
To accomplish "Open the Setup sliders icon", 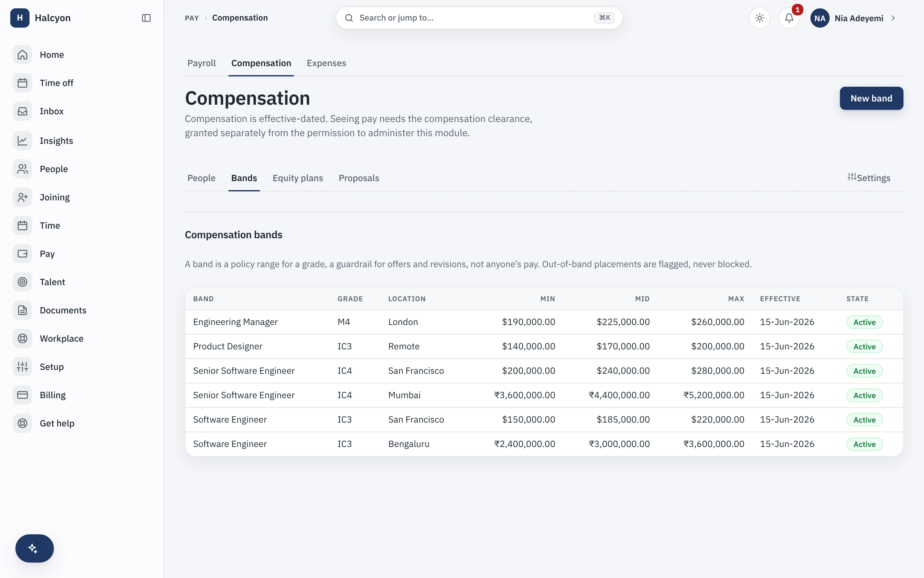I will (22, 367).
